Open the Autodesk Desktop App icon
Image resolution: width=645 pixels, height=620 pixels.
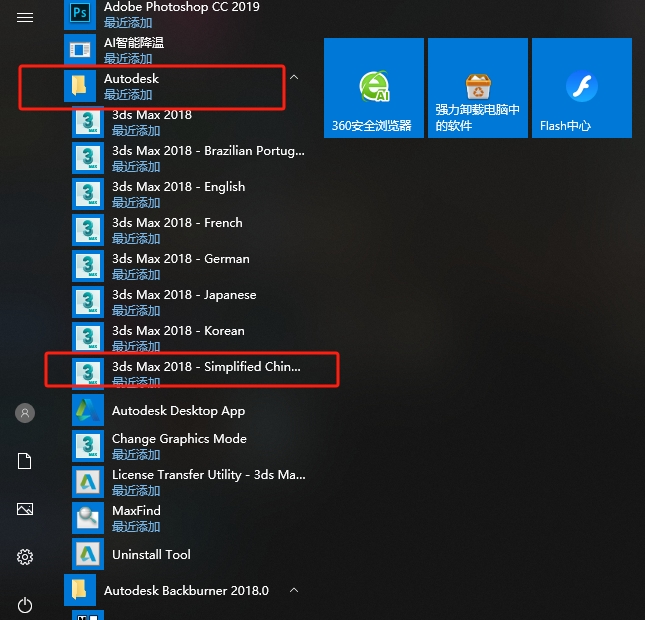pyautogui.click(x=87, y=410)
